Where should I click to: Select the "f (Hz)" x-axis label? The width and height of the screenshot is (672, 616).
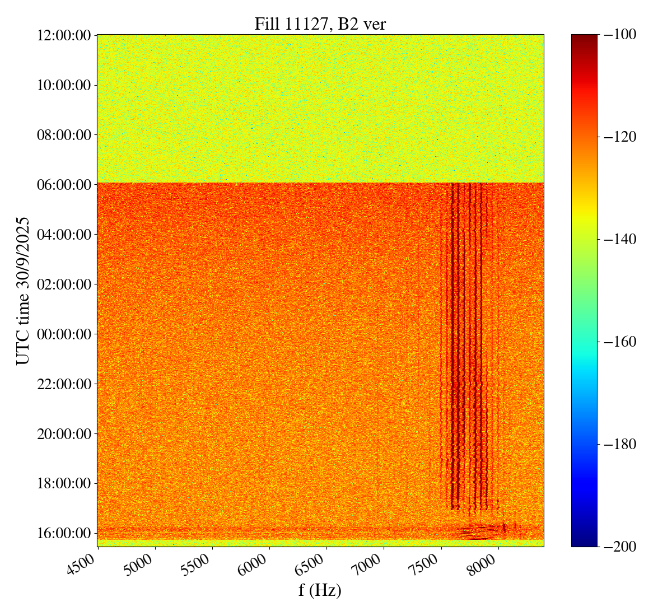[320, 590]
